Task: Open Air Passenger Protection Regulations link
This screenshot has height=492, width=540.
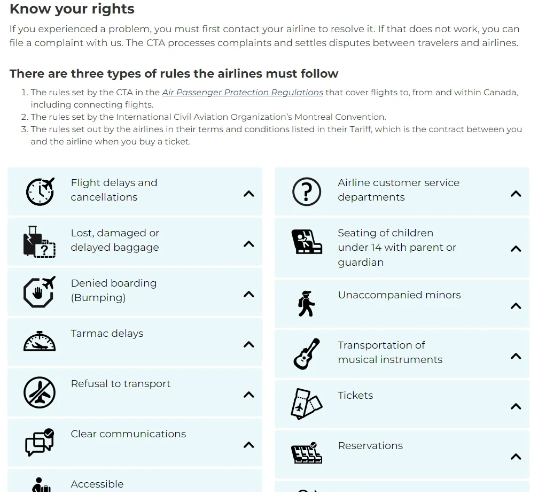Action: [242, 92]
